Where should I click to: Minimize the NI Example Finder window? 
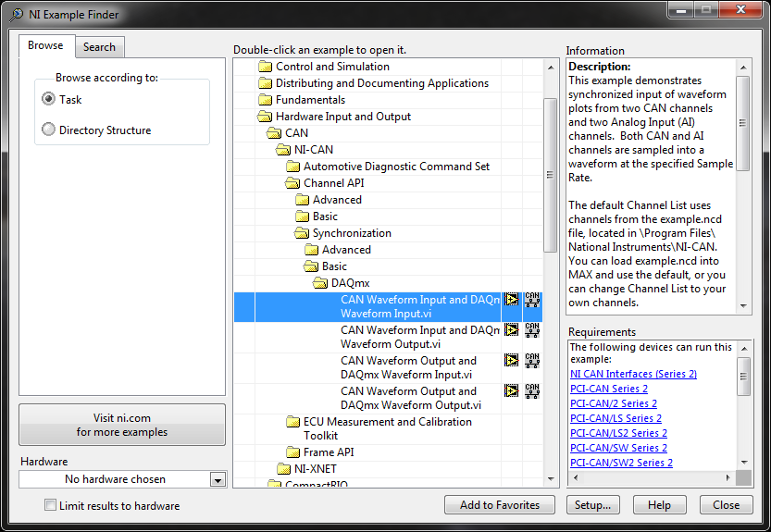click(x=681, y=10)
